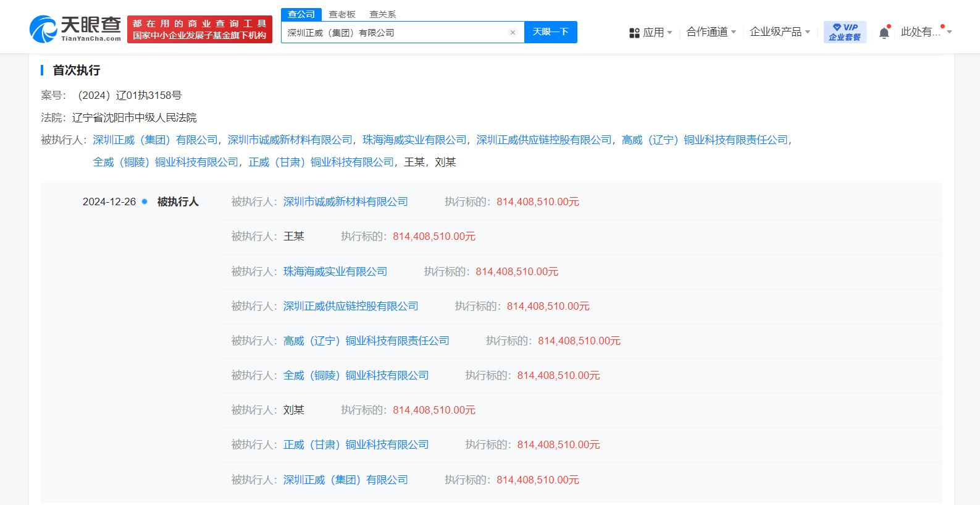
Task: Click the court name 辽宁省沈阳市中级人民法院
Action: [134, 118]
